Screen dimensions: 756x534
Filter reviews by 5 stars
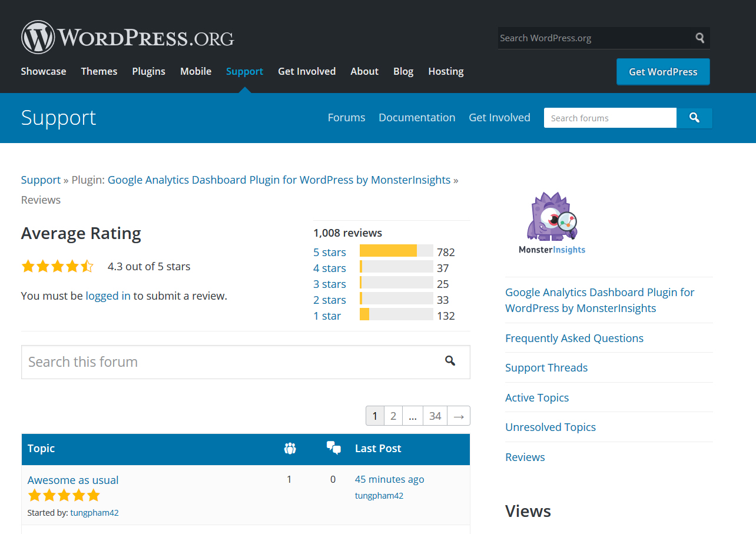329,252
